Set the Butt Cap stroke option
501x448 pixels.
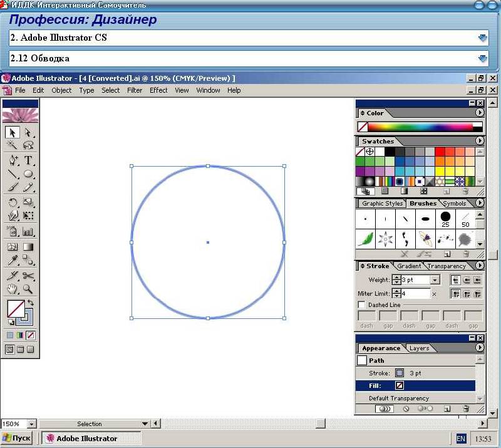(x=456, y=280)
